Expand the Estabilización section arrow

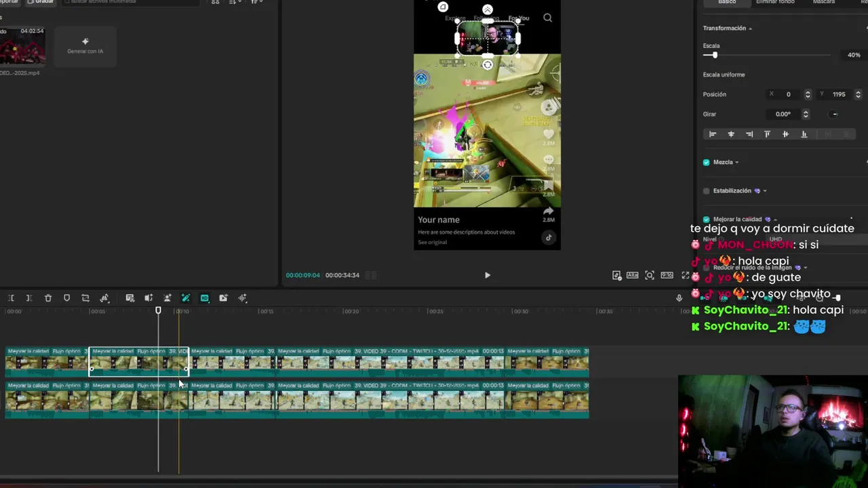(765, 191)
